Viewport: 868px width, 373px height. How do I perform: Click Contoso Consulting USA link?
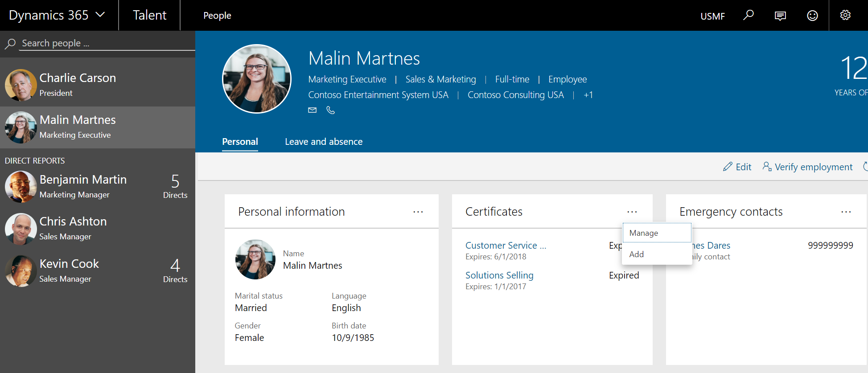(515, 95)
